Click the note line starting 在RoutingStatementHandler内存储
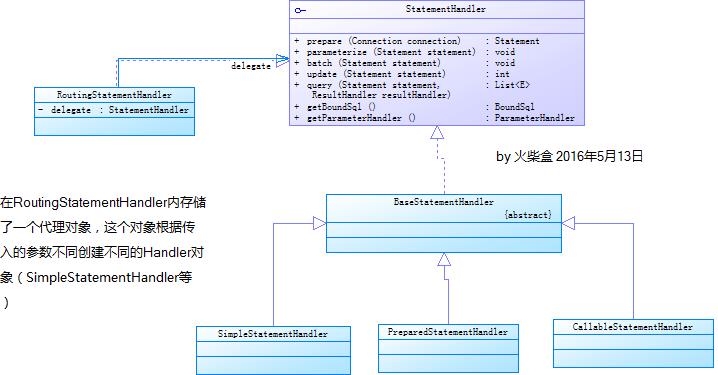The image size is (718, 375). coord(103,202)
